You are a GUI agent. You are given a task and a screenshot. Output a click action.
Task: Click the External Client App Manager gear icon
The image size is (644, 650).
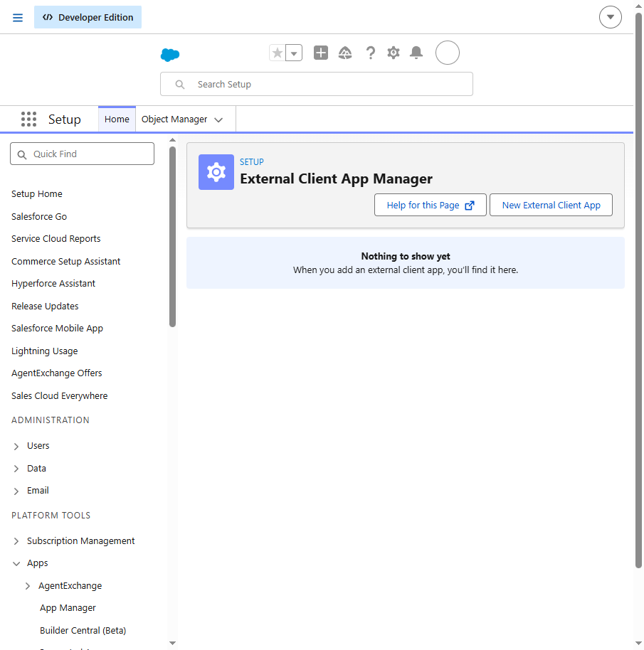216,172
